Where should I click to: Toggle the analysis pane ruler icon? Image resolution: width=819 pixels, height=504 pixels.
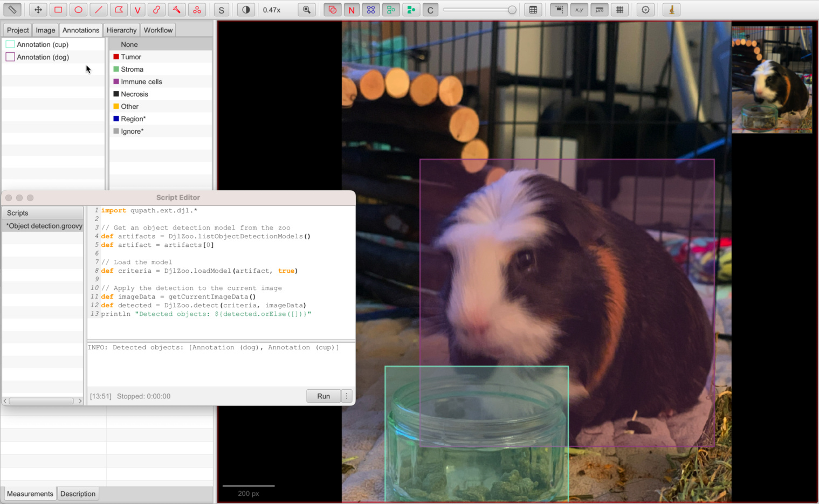pyautogui.click(x=12, y=10)
